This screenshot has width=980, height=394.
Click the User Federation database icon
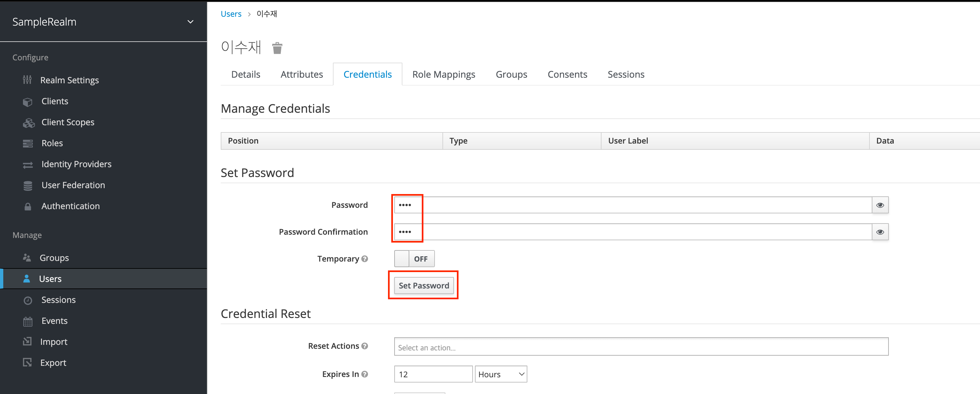(x=28, y=186)
